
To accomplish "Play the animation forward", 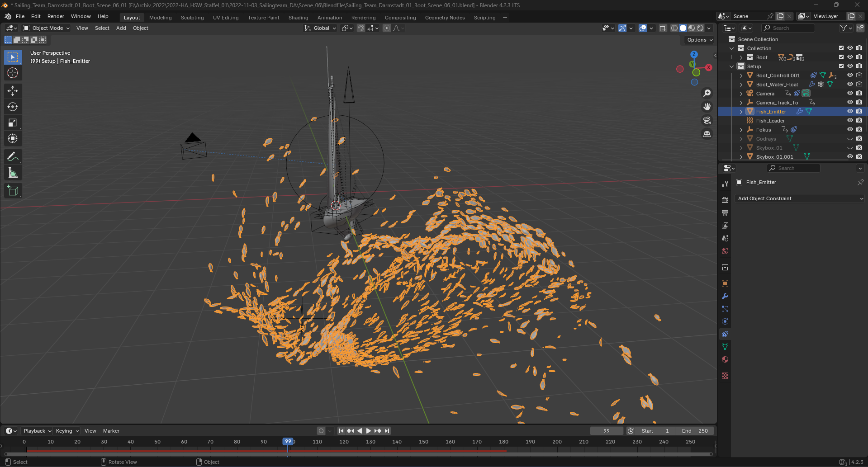I will 368,431.
